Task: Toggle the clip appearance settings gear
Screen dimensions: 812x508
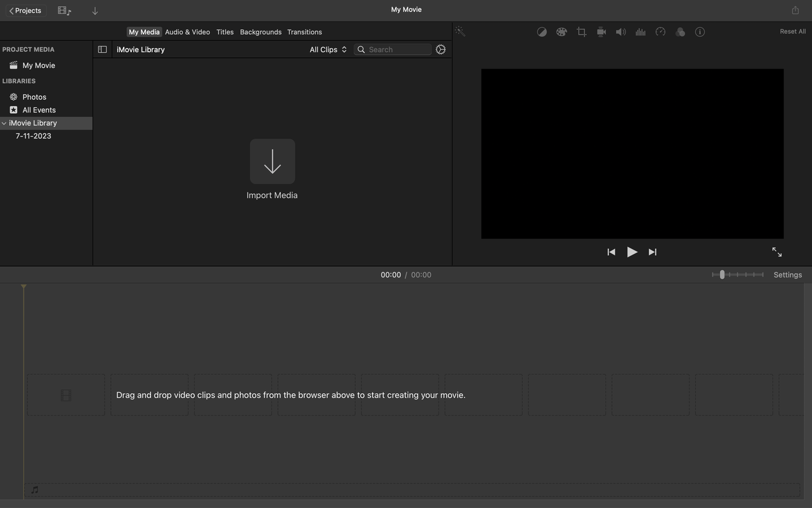Action: [x=440, y=49]
